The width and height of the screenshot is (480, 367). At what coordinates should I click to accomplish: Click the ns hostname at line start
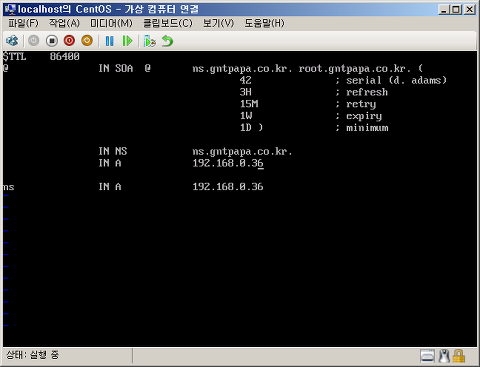pyautogui.click(x=9, y=187)
